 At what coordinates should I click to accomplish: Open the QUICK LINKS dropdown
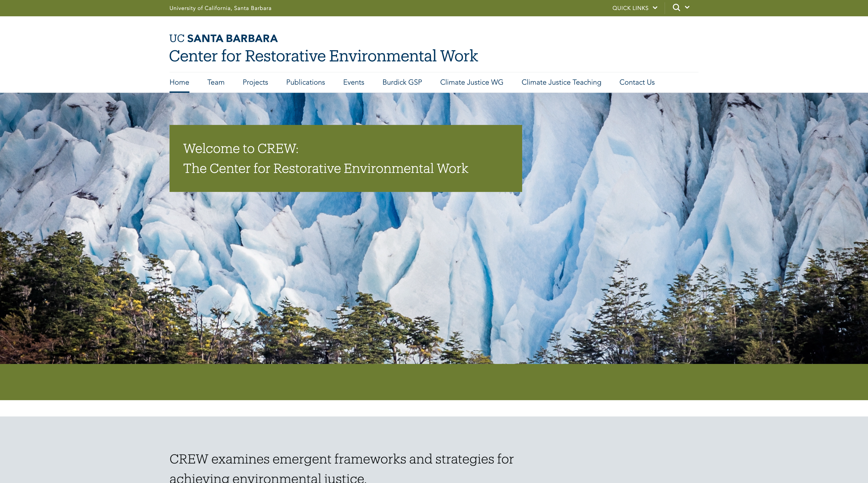[631, 7]
